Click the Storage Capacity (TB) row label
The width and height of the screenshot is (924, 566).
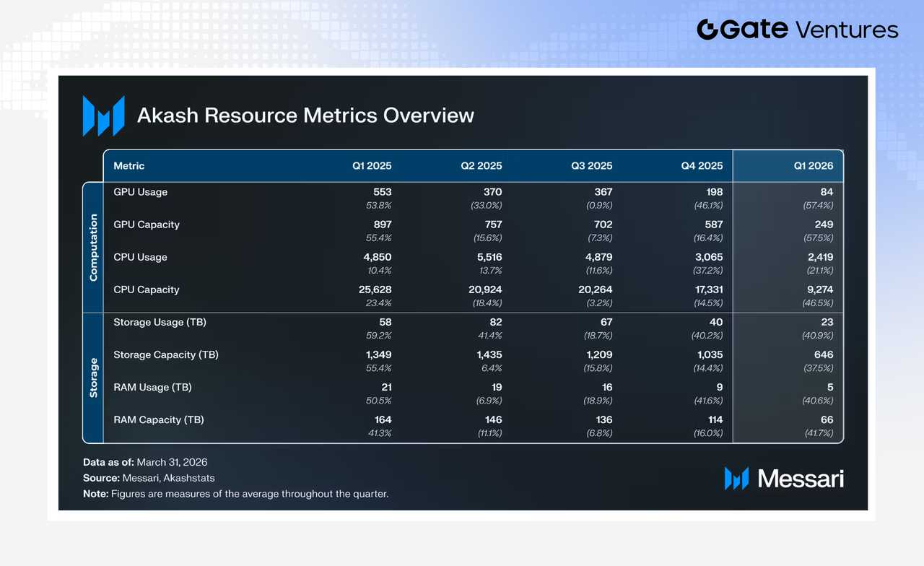point(166,354)
